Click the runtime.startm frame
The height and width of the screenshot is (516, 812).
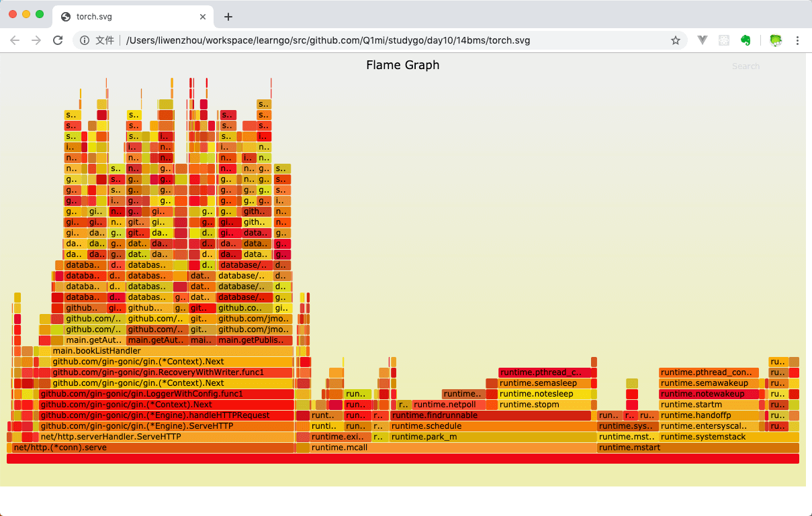709,405
